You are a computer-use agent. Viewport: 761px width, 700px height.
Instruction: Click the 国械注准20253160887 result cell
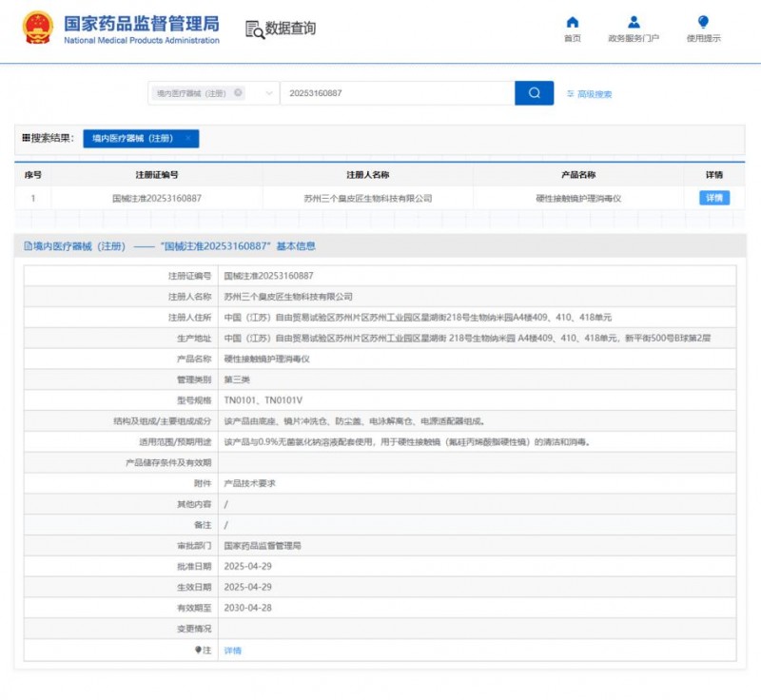pos(156,199)
